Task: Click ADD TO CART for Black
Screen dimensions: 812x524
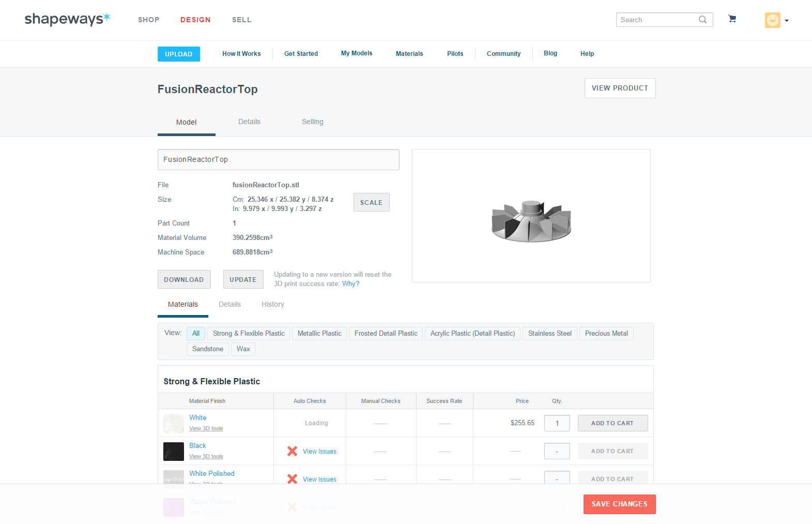Action: coord(612,451)
